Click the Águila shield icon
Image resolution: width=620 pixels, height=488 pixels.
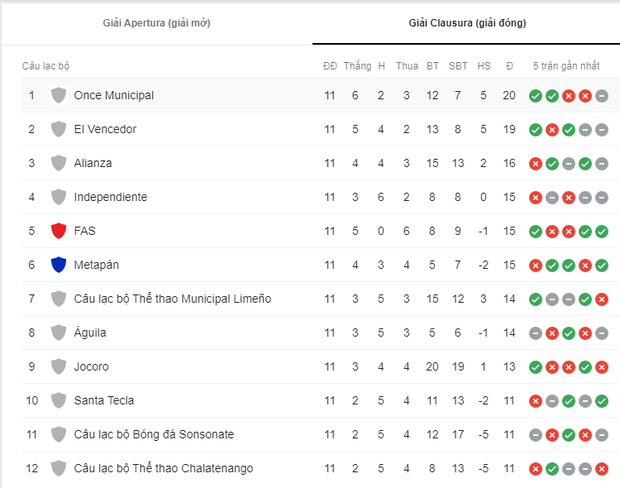coord(58,333)
